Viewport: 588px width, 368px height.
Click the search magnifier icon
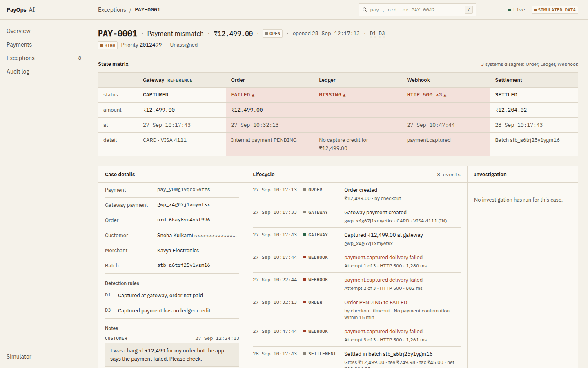point(365,10)
